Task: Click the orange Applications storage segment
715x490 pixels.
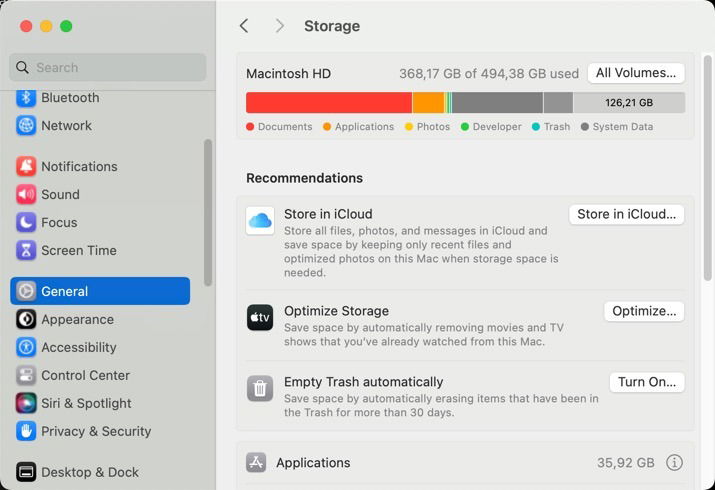Action: tap(428, 103)
